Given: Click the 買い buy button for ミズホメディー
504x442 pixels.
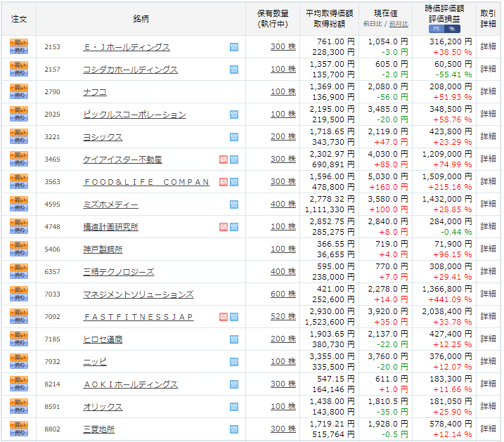Looking at the screenshot, I should click(19, 200).
